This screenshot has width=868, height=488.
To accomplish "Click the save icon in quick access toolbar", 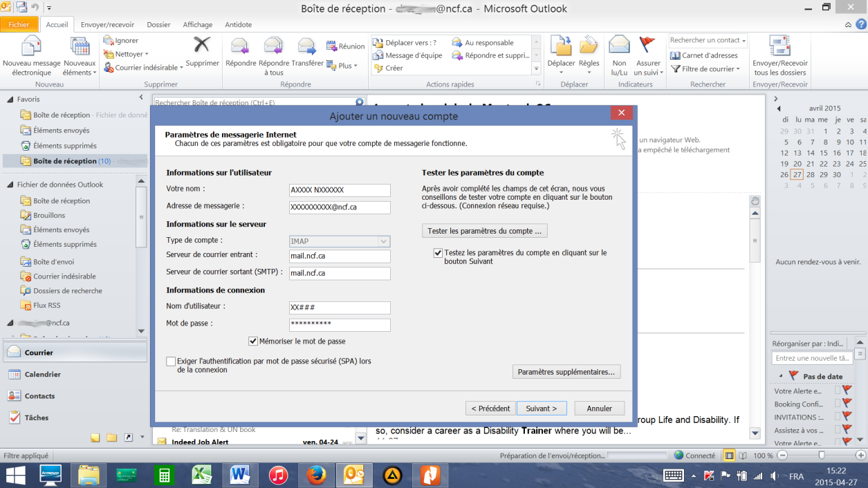I will click(21, 8).
